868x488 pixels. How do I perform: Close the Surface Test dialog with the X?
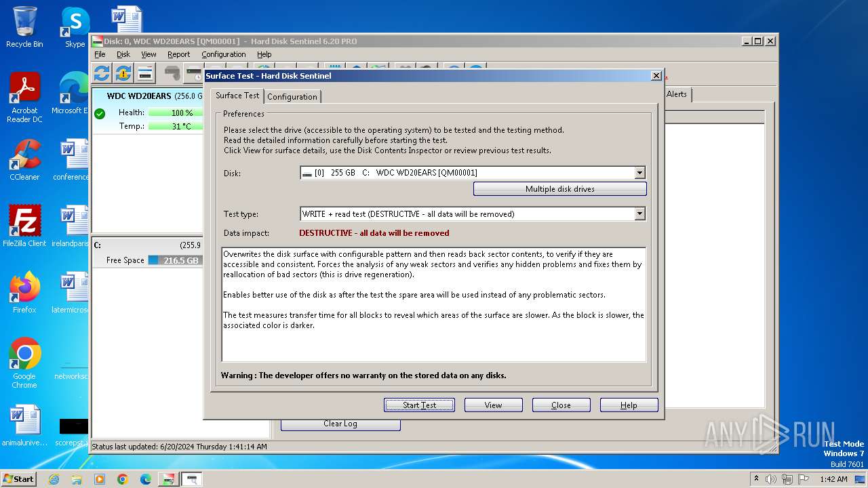(x=656, y=76)
